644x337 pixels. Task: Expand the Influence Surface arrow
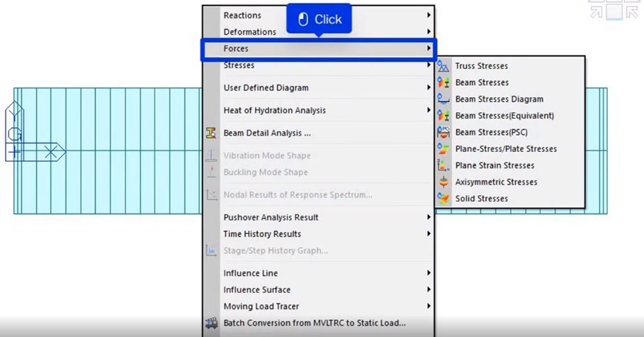[429, 289]
